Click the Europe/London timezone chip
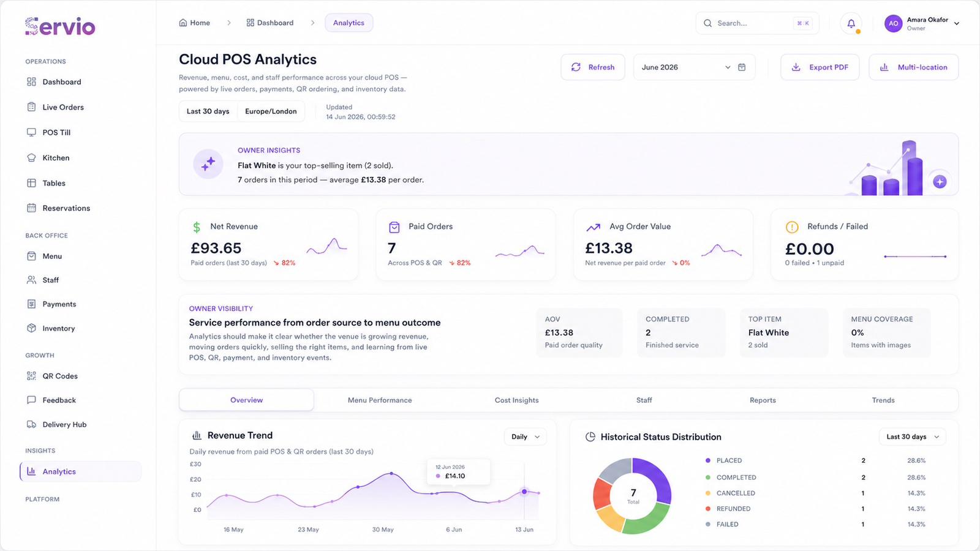This screenshot has width=980, height=551. coord(271,111)
